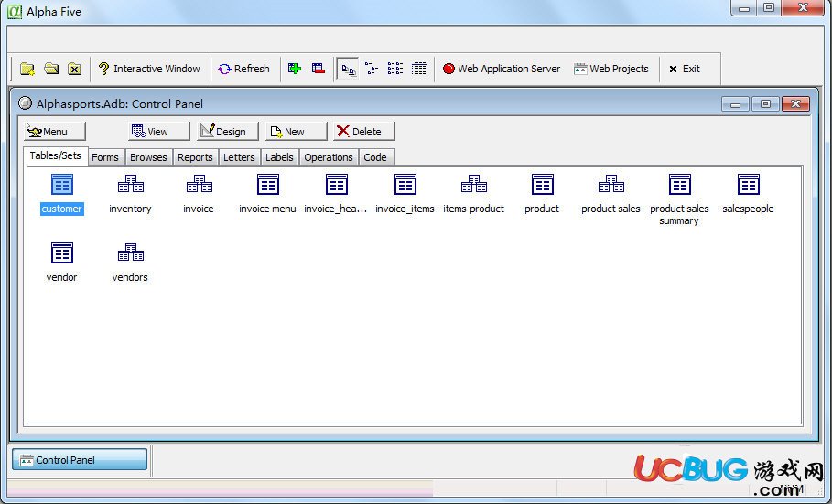The width and height of the screenshot is (832, 504).
Task: Click the new database folder icon
Action: tap(27, 69)
